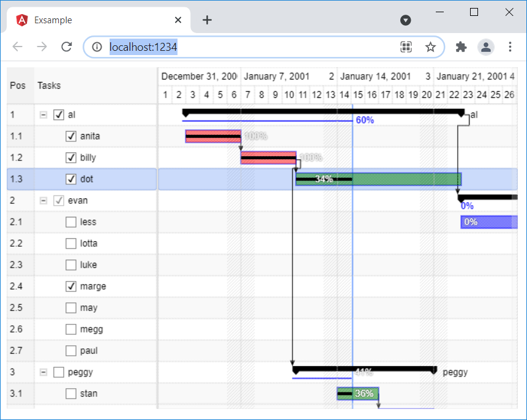527x420 pixels.
Task: Collapse the evan task group
Action: click(43, 201)
